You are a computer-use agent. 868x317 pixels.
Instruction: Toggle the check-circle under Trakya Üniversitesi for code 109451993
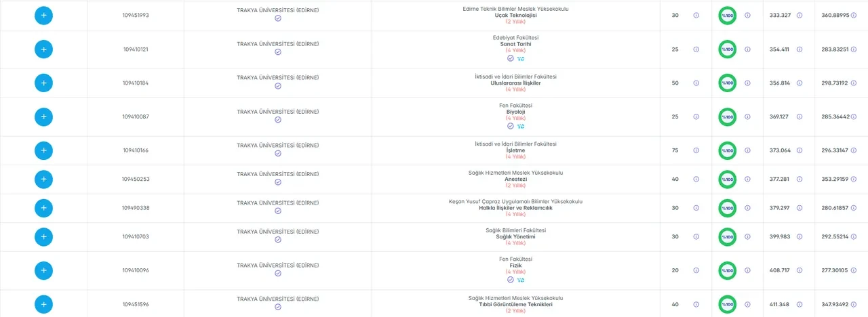278,18
